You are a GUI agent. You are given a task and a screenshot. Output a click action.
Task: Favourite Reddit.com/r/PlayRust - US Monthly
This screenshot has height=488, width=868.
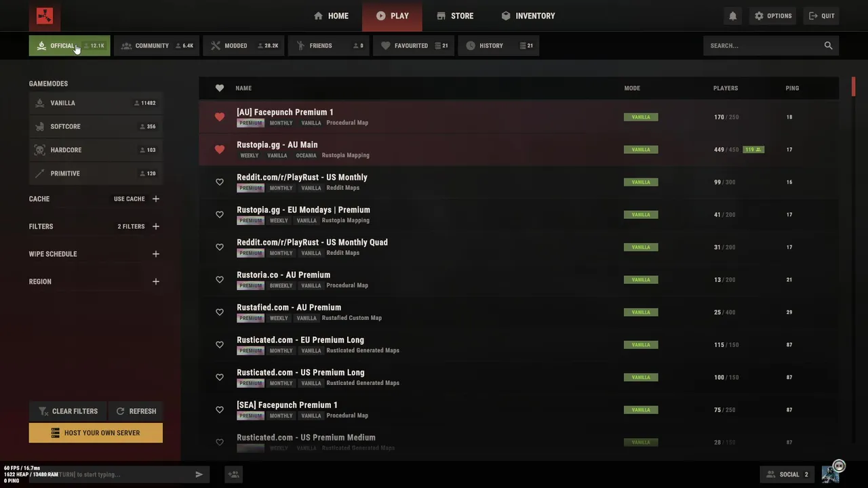[220, 182]
